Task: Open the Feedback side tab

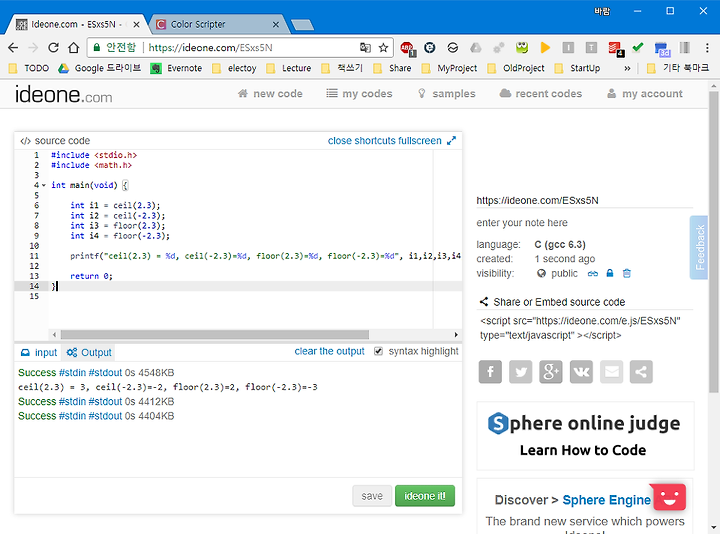Action: pos(699,247)
